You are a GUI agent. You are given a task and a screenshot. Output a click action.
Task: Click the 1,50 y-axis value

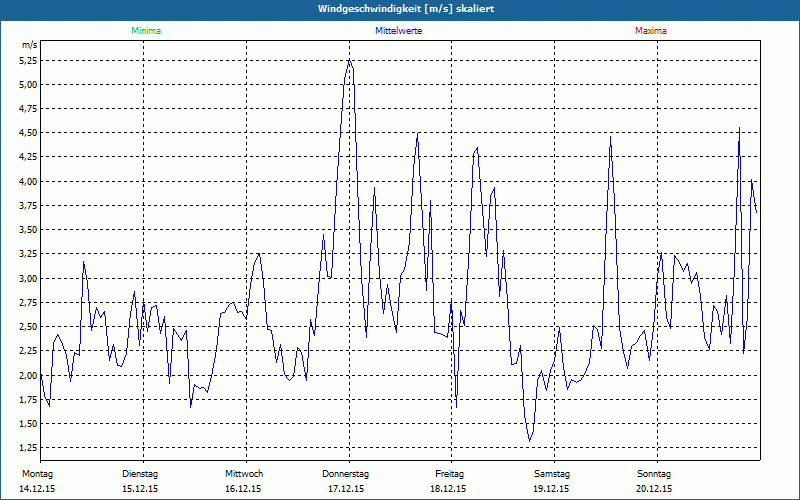(29, 423)
